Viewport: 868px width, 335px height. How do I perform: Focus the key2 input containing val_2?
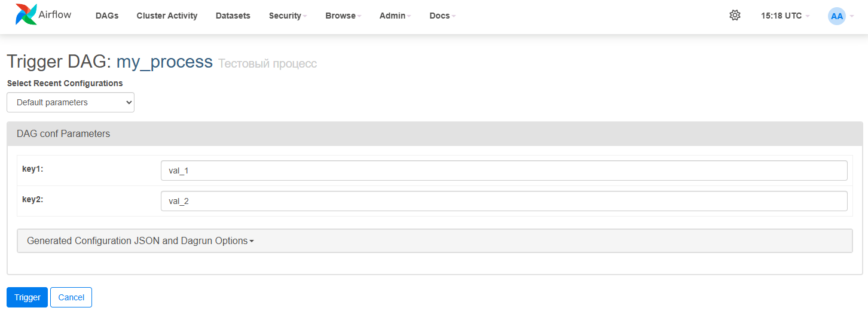tap(504, 201)
